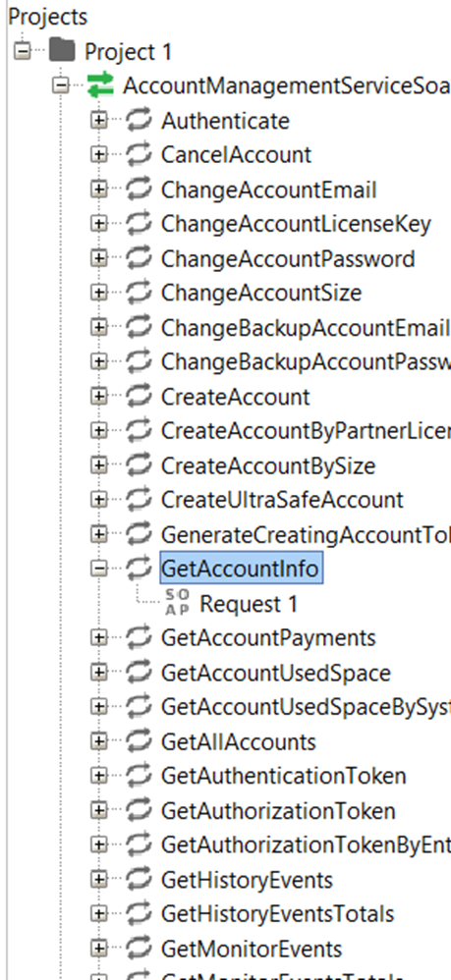451x980 pixels.
Task: Select the GetMonitorEvents operation
Action: click(x=252, y=949)
